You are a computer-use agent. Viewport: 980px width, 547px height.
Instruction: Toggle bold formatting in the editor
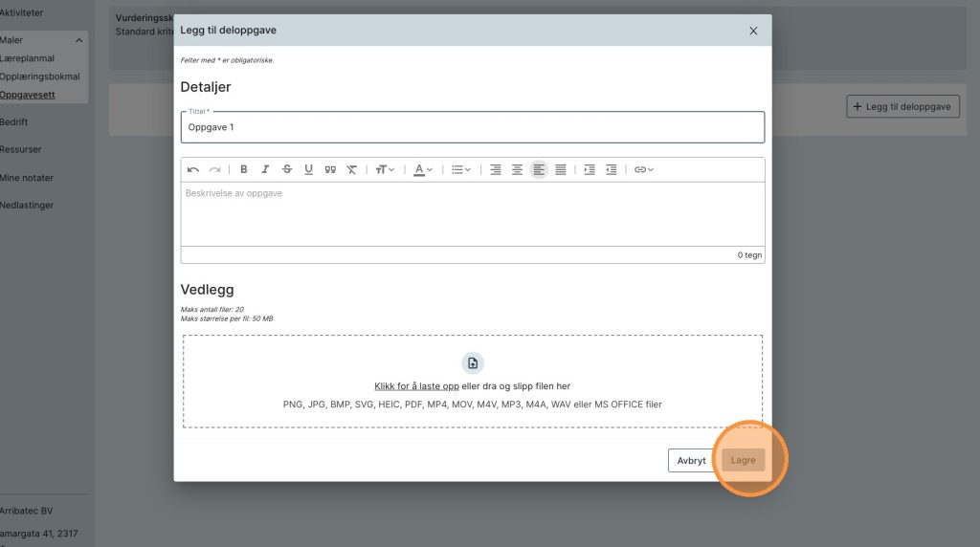pos(244,170)
